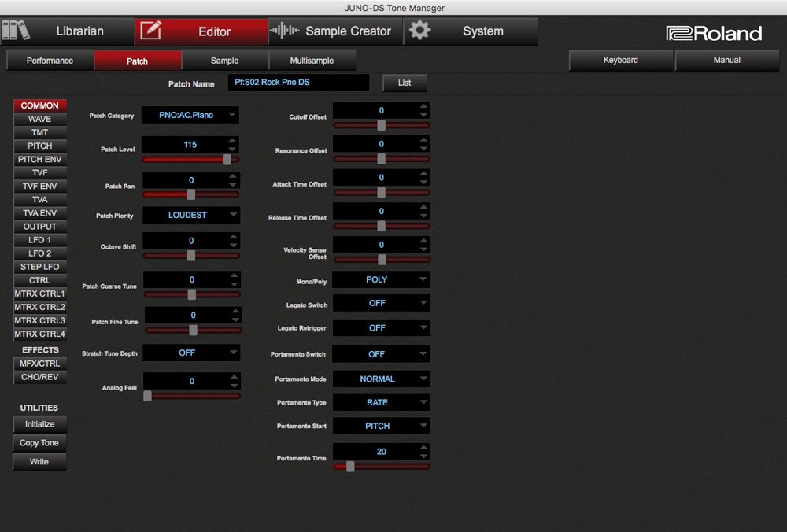This screenshot has width=787, height=532.
Task: Click the System gear icon
Action: click(x=419, y=31)
